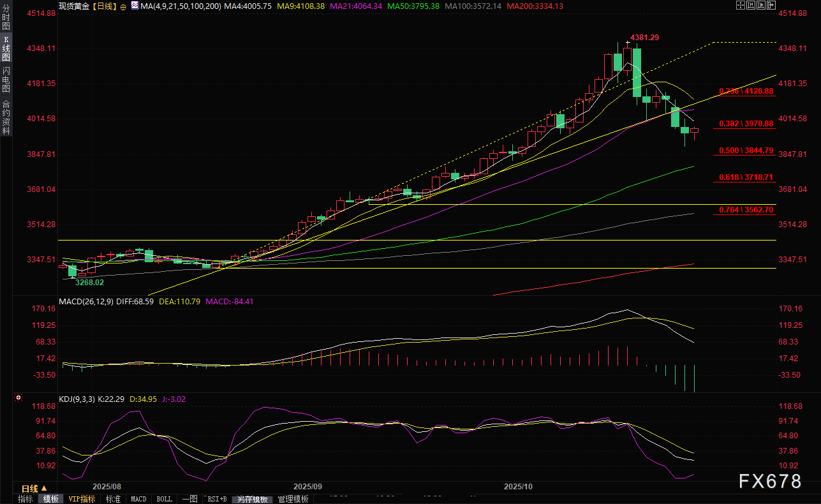Image resolution: width=821 pixels, height=504 pixels.
Task: Click the 另存模板 button
Action: pos(253,499)
